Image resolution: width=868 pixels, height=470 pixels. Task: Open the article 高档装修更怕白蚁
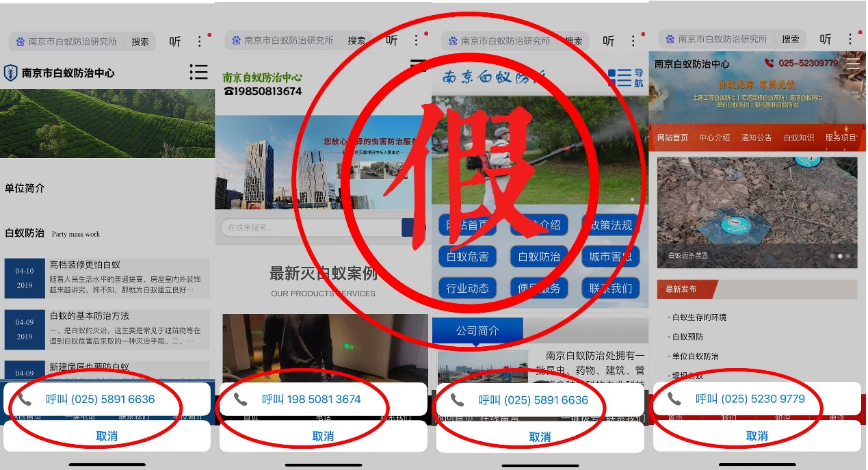click(85, 265)
